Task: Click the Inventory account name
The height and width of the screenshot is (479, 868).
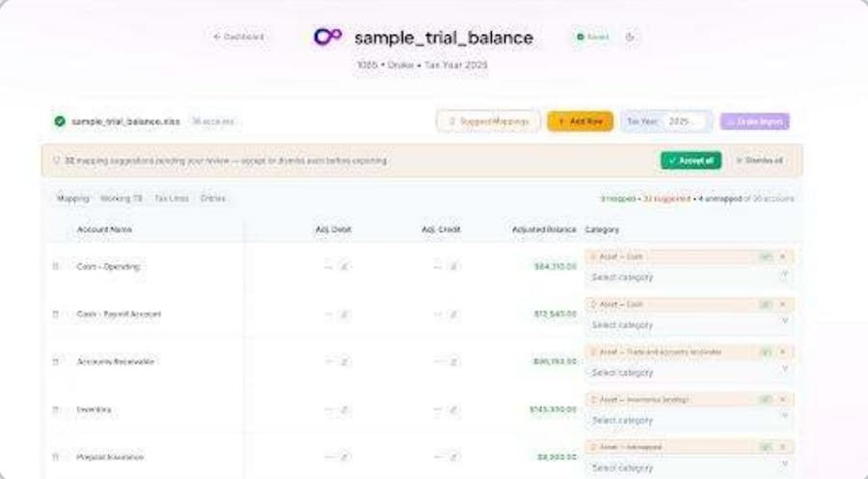Action: coord(94,410)
